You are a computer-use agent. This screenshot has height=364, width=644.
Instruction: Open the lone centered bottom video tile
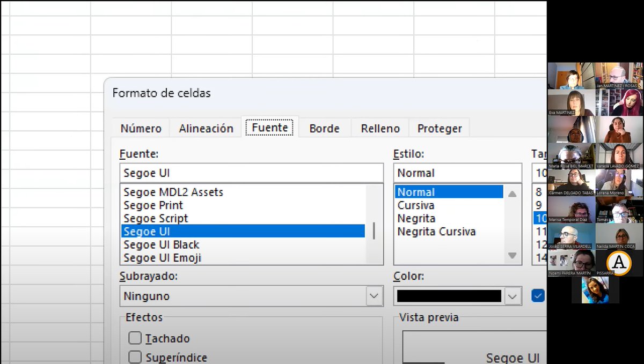pyautogui.click(x=595, y=290)
